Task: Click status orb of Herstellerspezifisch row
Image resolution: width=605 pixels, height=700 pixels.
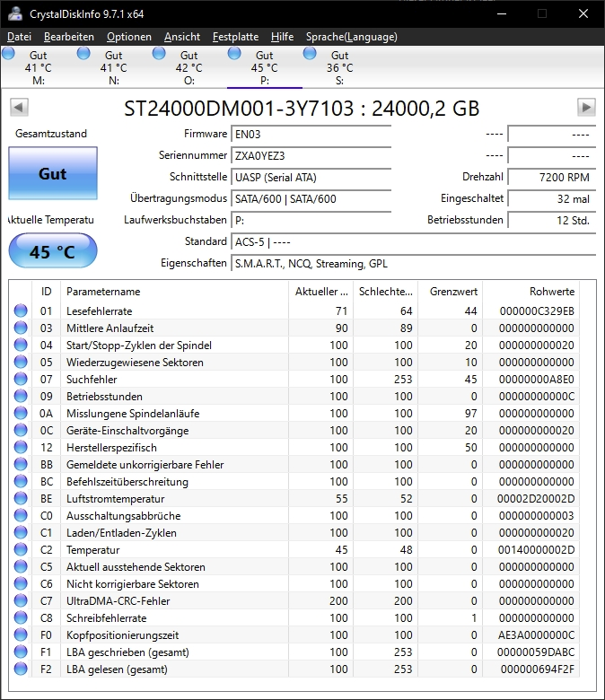Action: tap(21, 447)
